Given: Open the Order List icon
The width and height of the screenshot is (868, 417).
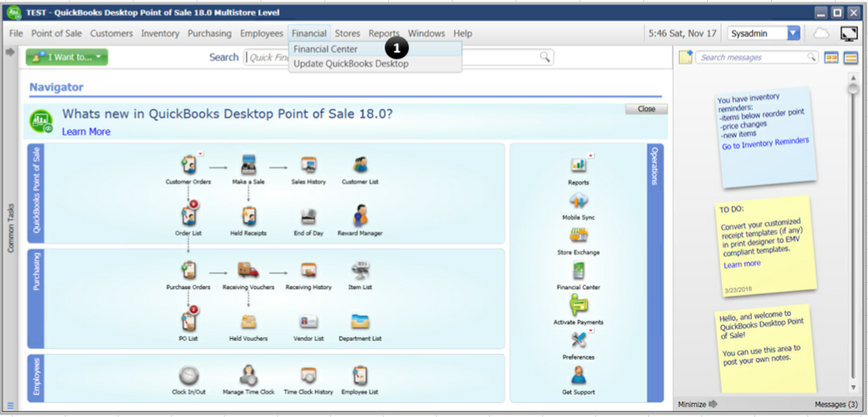Looking at the screenshot, I should pos(188,216).
